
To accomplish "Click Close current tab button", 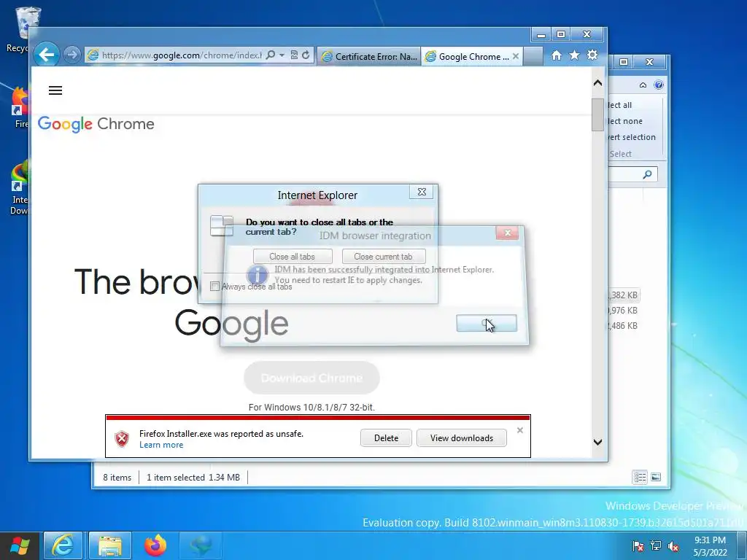I will pos(384,256).
